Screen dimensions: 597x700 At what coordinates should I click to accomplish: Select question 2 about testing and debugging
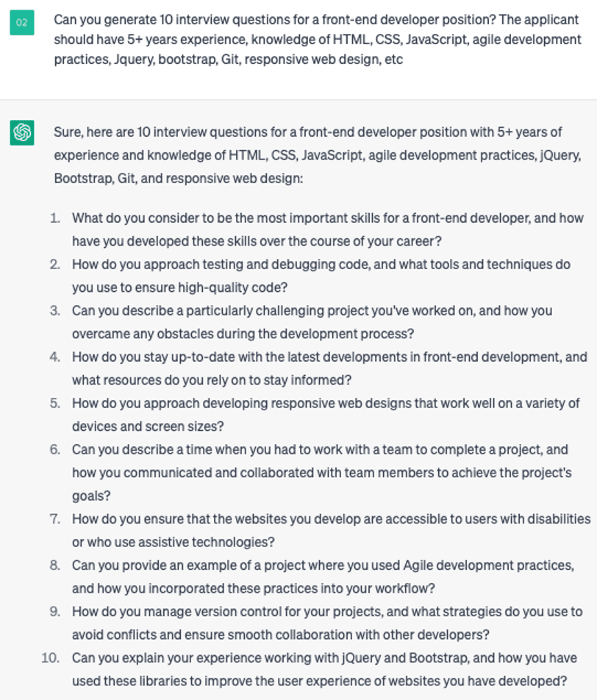[x=321, y=276]
